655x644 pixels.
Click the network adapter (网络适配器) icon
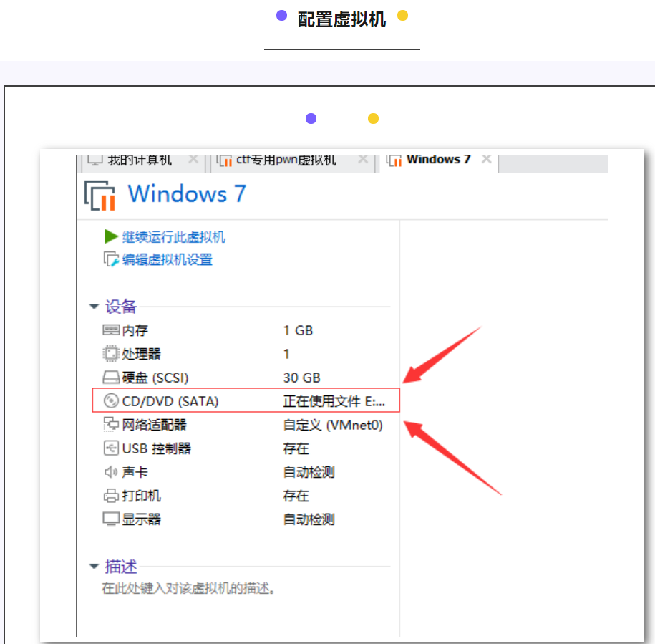(111, 425)
